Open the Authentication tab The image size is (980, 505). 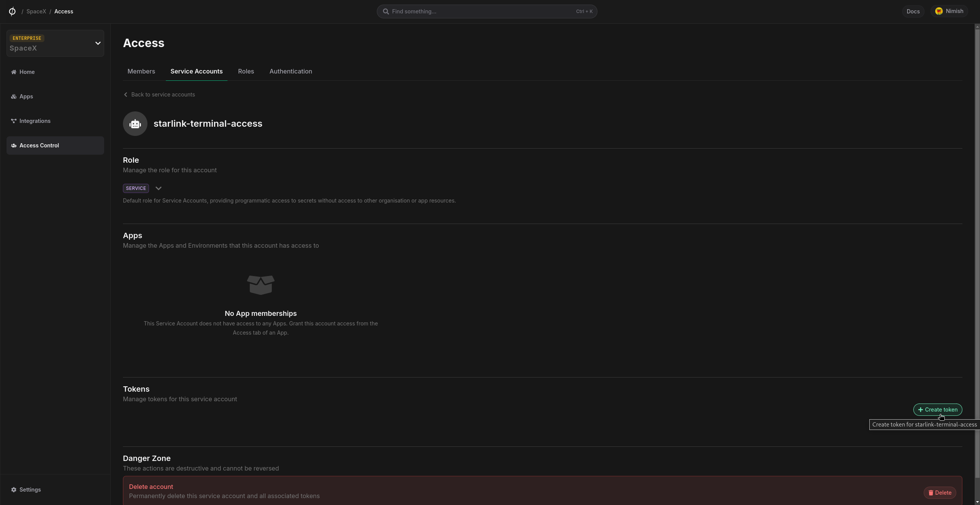click(x=290, y=71)
